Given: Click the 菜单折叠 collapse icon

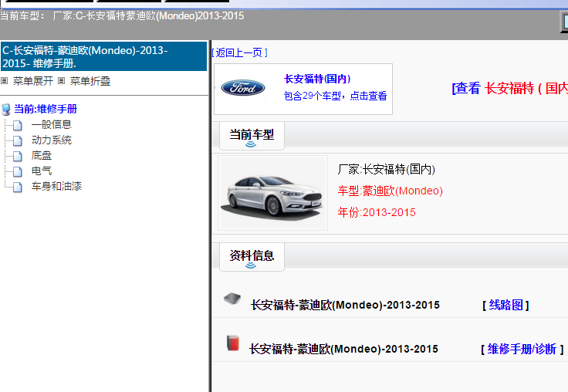Looking at the screenshot, I should [x=62, y=81].
